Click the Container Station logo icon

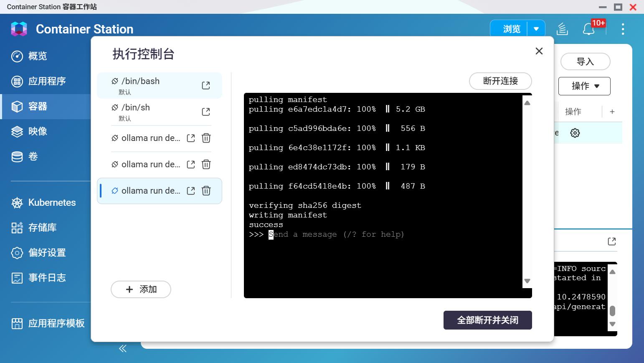[x=19, y=29]
